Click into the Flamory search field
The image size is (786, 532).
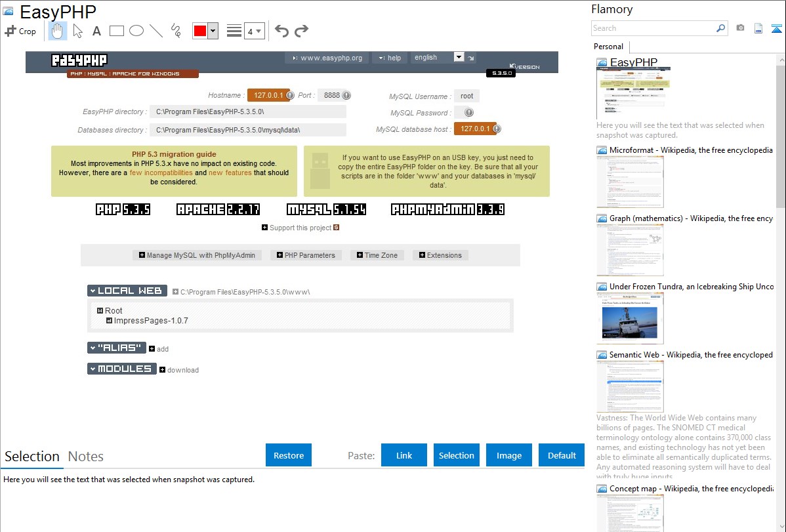(x=653, y=28)
